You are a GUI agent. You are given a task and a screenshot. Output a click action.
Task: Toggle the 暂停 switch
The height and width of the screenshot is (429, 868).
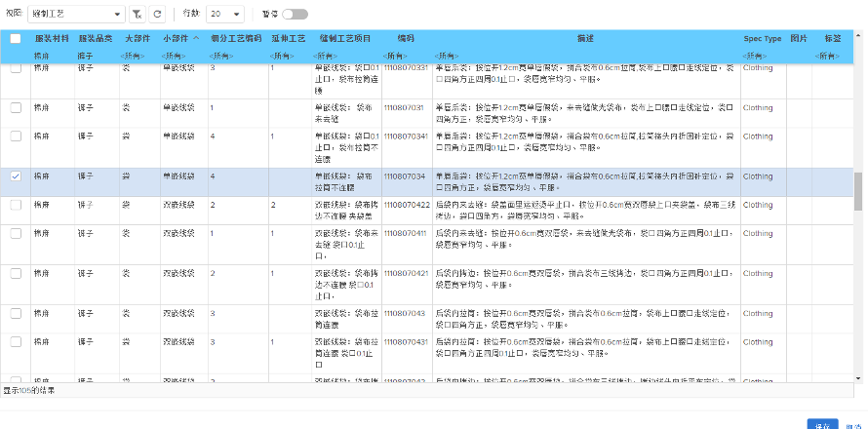[x=294, y=15]
